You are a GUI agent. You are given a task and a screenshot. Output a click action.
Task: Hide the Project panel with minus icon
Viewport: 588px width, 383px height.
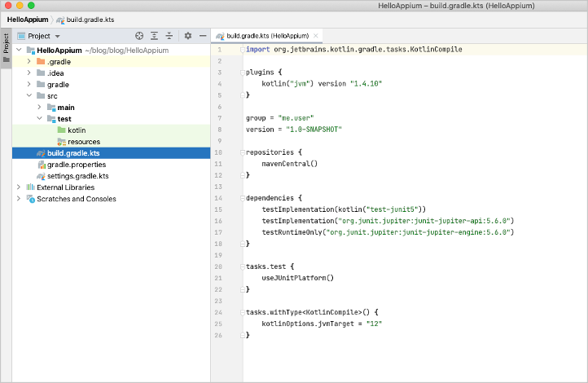[203, 36]
